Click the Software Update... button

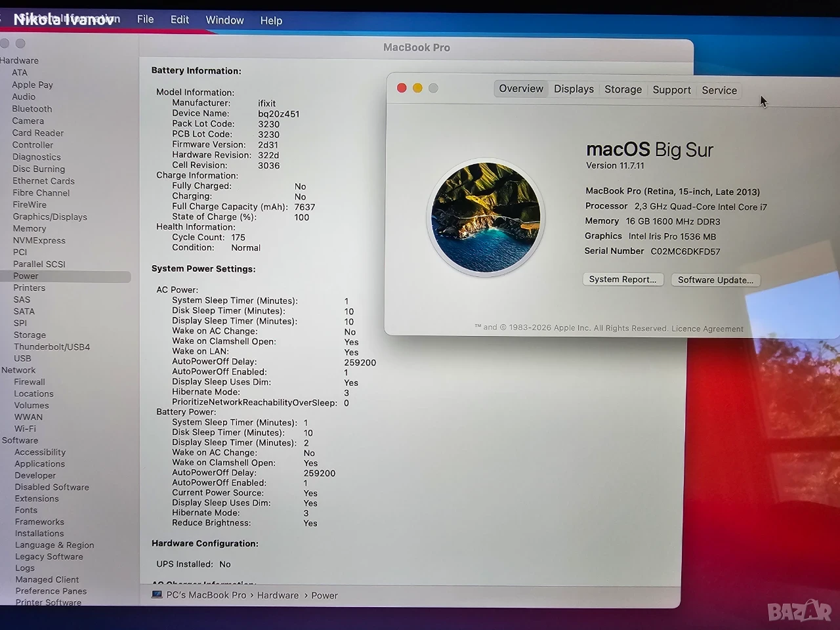click(x=715, y=280)
